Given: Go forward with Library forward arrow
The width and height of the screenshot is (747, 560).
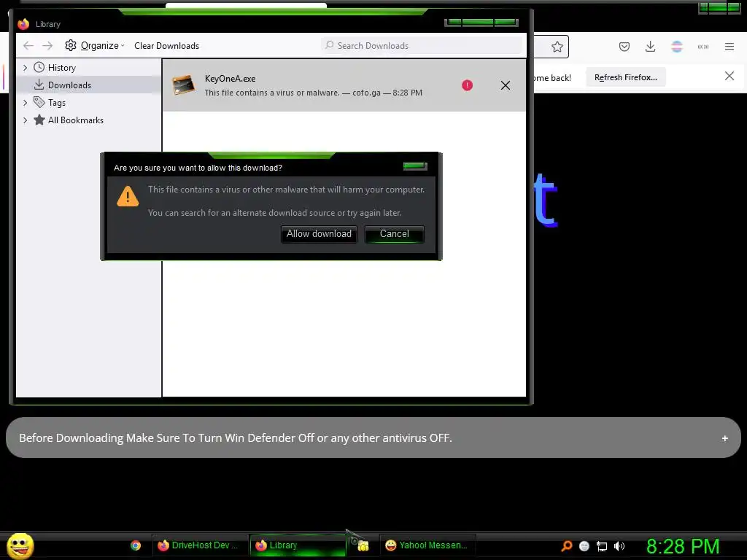Looking at the screenshot, I should (x=47, y=46).
